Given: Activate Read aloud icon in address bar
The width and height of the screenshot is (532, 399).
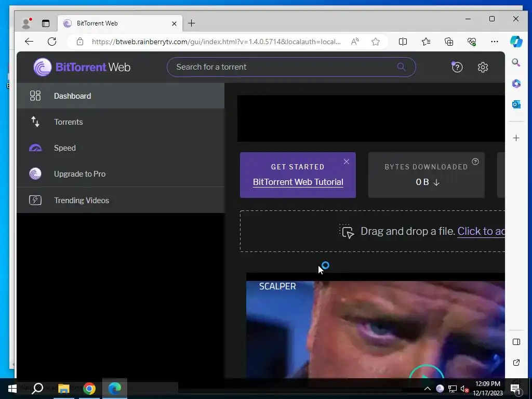Looking at the screenshot, I should point(355,42).
